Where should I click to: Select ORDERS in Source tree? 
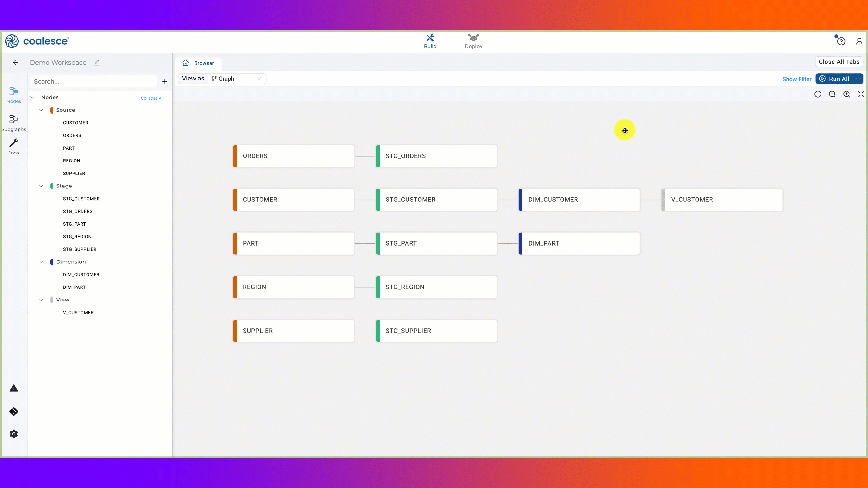point(72,135)
